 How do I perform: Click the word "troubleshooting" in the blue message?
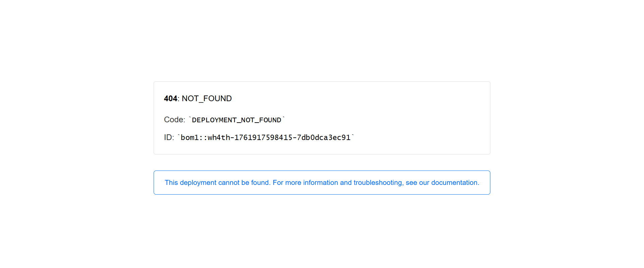coord(378,183)
